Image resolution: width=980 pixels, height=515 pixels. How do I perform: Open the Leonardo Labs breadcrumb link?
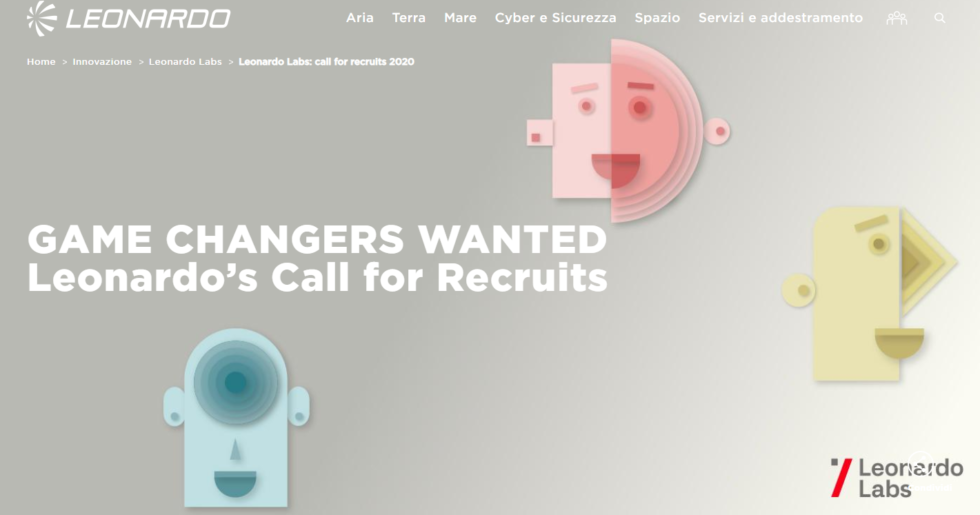tap(185, 61)
